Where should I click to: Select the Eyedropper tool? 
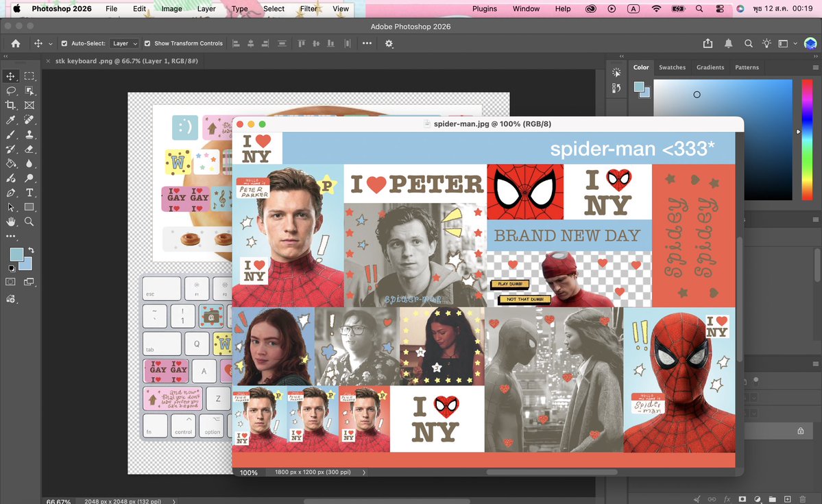click(x=10, y=120)
